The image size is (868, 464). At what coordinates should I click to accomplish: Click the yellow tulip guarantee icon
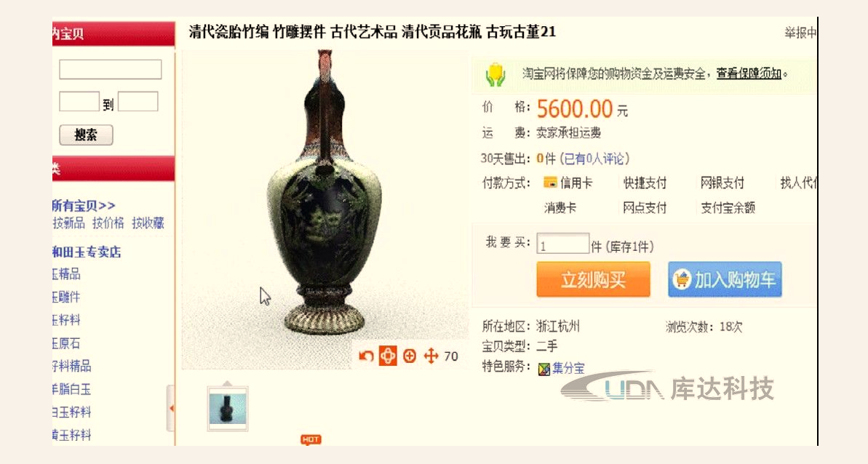click(x=495, y=75)
